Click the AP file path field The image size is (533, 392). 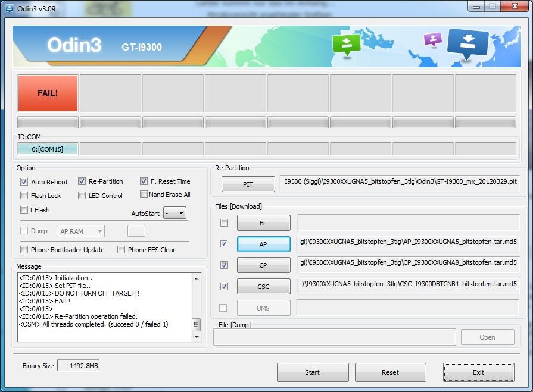coord(409,244)
